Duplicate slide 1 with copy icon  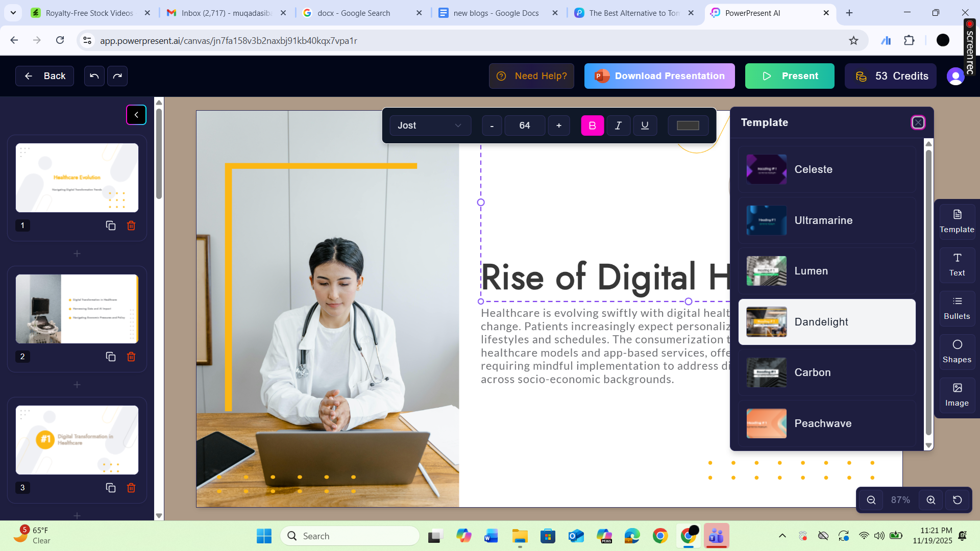[110, 226]
